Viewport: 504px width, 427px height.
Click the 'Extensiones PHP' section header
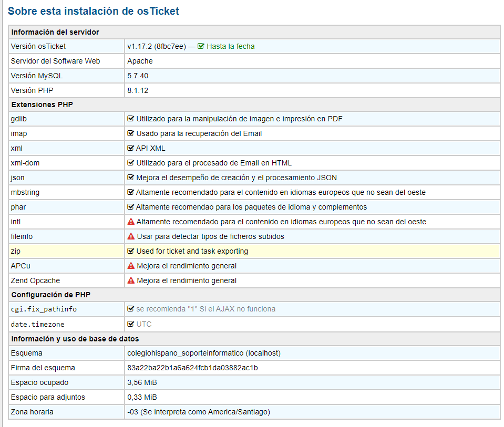pos(42,105)
